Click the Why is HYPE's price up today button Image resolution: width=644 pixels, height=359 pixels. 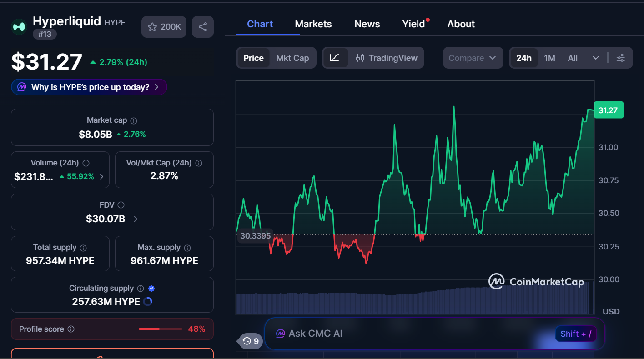[x=89, y=87]
